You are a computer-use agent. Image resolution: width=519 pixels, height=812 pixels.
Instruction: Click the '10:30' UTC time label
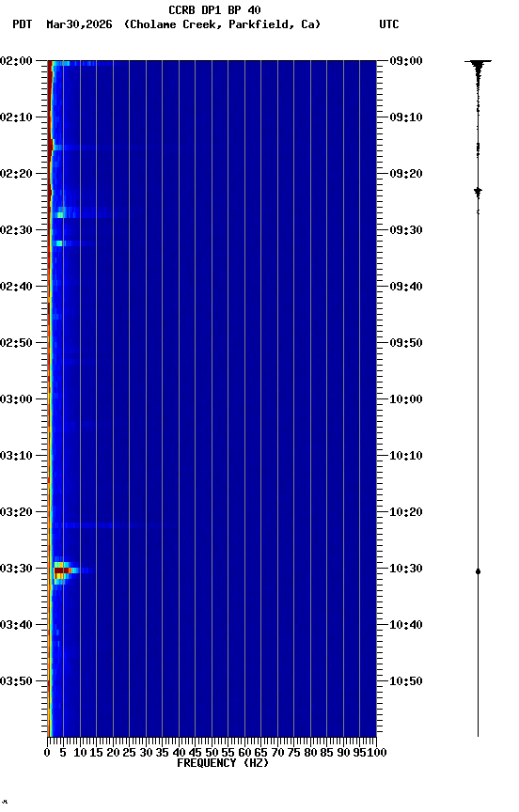(x=406, y=570)
